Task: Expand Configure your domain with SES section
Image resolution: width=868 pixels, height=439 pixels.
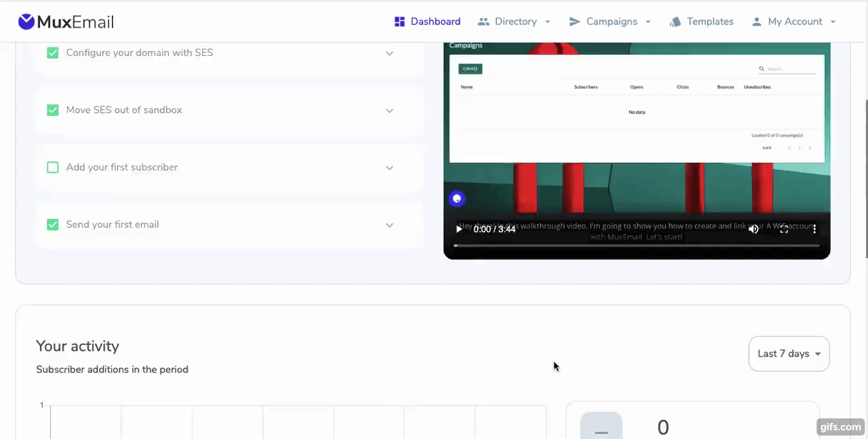Action: pos(390,53)
